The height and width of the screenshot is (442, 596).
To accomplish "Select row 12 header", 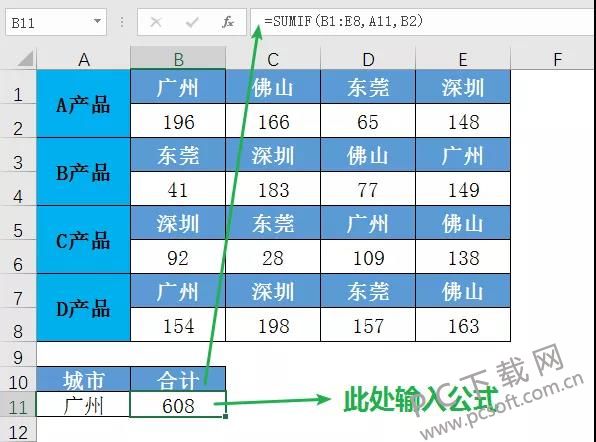I will pyautogui.click(x=18, y=430).
